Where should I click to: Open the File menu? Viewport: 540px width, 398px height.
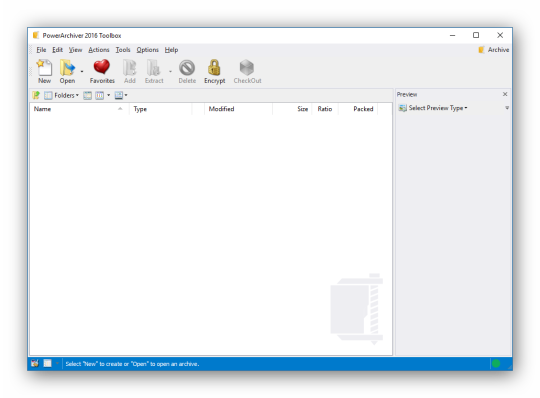tap(41, 50)
